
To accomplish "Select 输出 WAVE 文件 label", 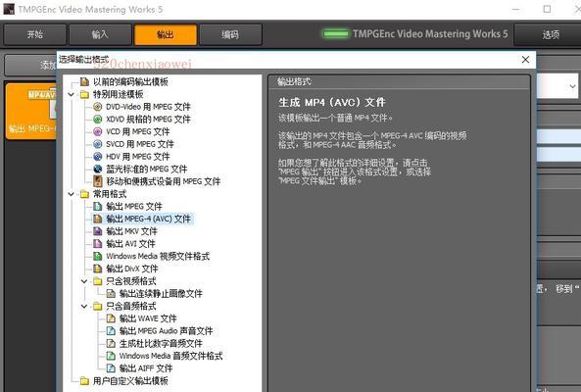I will [x=148, y=318].
